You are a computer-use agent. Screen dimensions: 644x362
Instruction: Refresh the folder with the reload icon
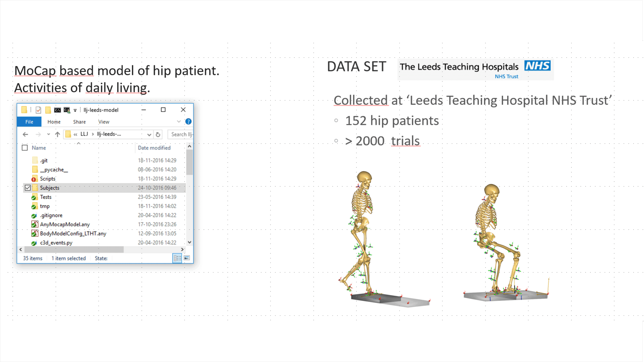point(158,134)
